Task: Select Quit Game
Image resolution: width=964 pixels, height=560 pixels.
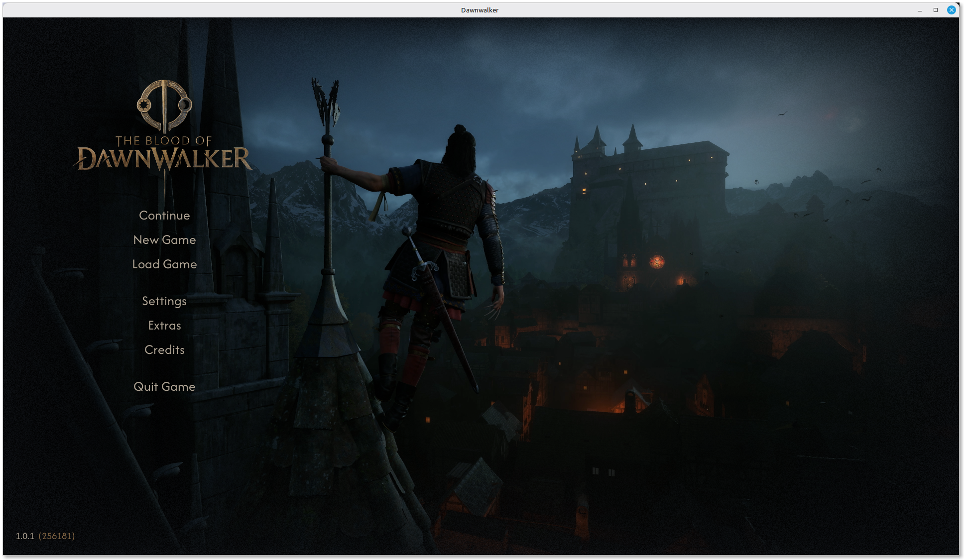Action: [x=164, y=387]
